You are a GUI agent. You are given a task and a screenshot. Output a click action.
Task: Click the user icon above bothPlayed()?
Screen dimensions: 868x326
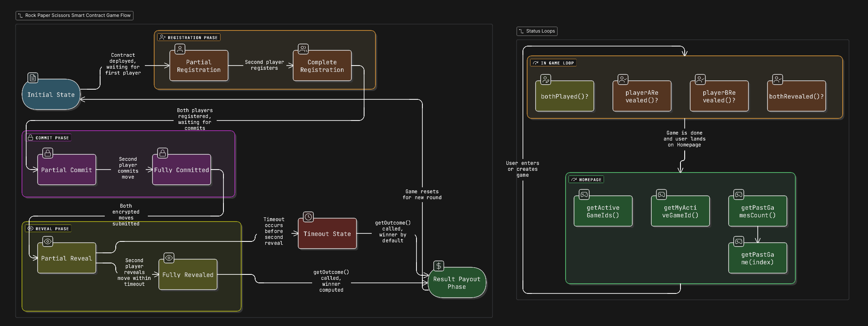546,79
